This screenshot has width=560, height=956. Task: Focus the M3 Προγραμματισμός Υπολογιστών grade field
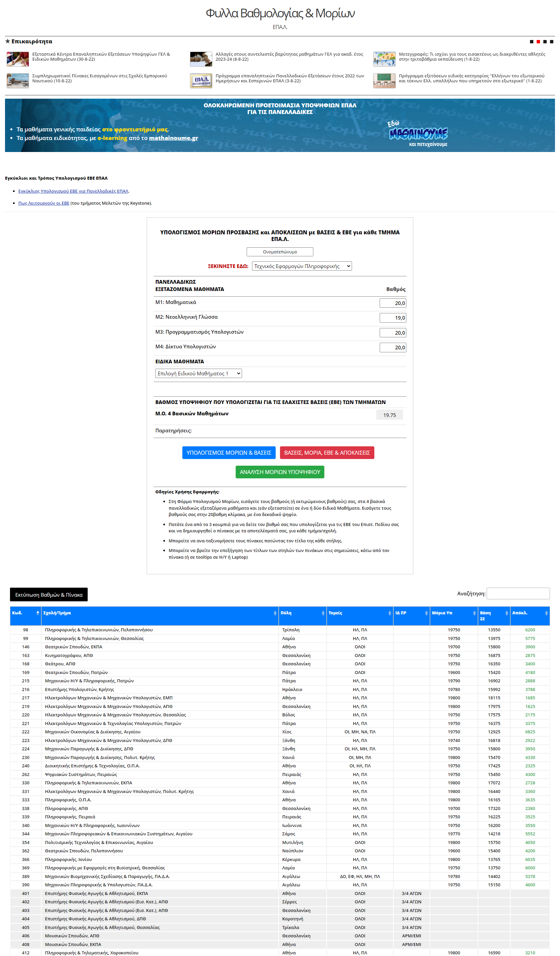pyautogui.click(x=393, y=333)
